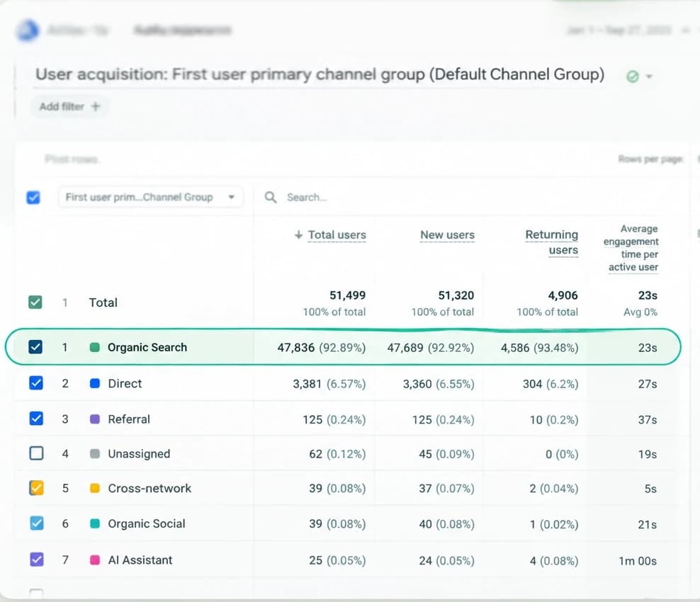Check the Unassigned row checkbox
The image size is (700, 602).
tap(36, 453)
